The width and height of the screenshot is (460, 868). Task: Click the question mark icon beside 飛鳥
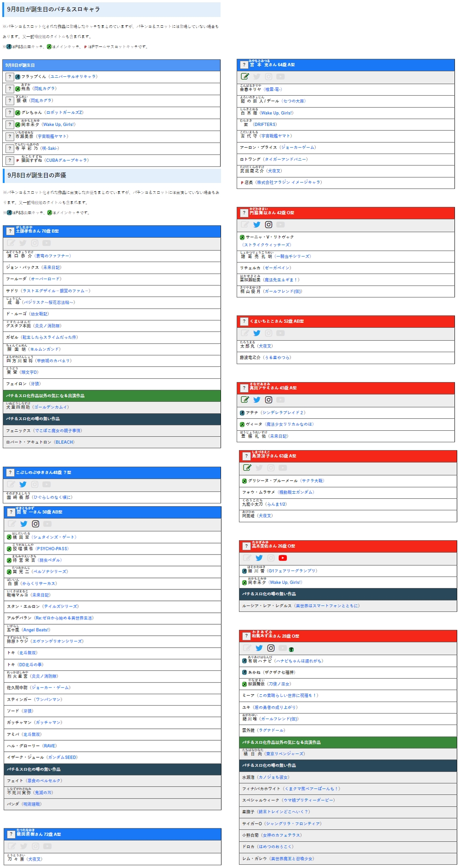10,89
